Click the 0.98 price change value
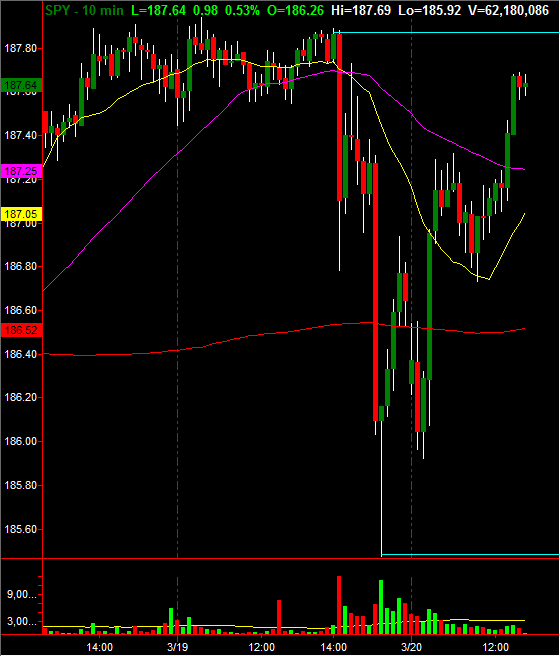This screenshot has width=559, height=656. pyautogui.click(x=205, y=10)
